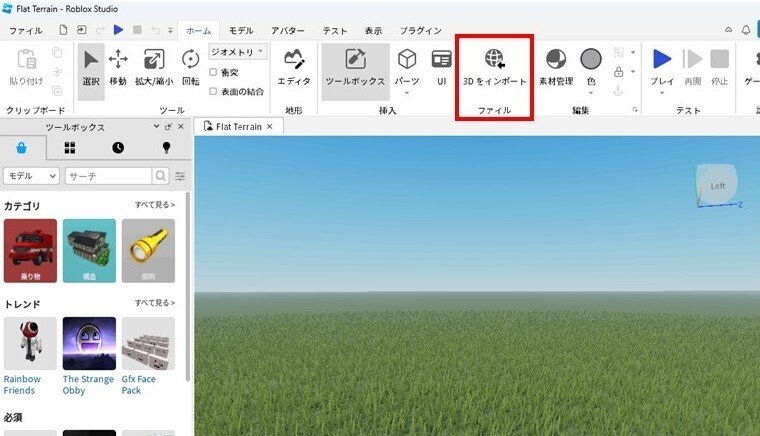
Task: Open Toolbox search filter options
Action: click(180, 176)
